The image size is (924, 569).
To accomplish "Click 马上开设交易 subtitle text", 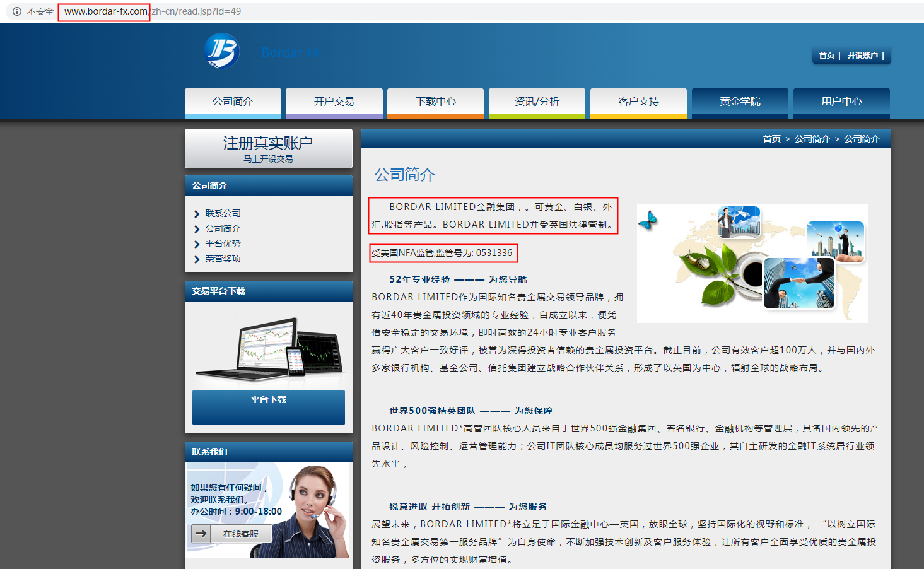I will coord(269,159).
